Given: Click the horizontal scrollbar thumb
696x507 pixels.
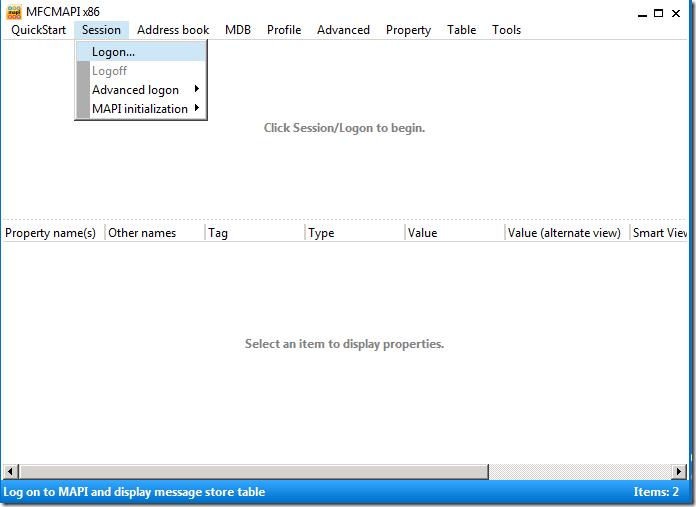Looking at the screenshot, I should tap(254, 471).
